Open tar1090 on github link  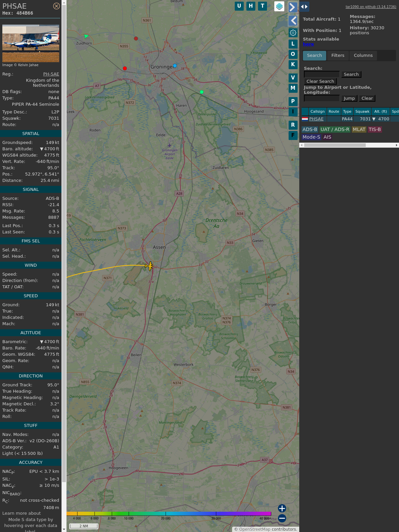(371, 7)
